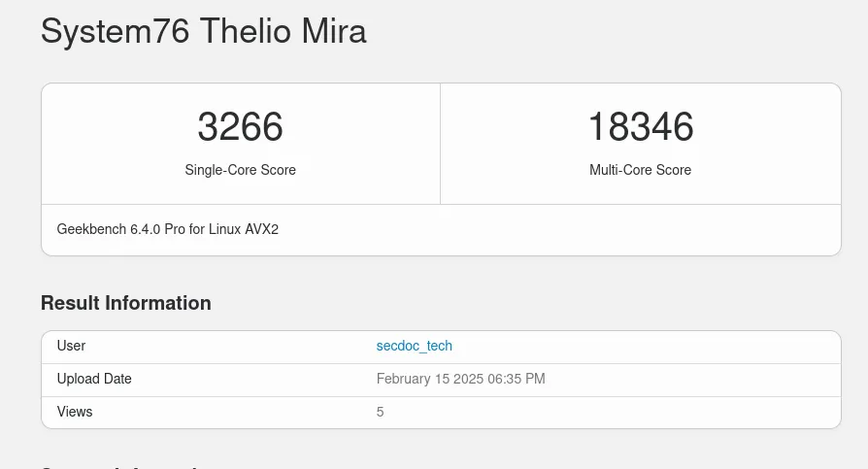This screenshot has width=868, height=469.
Task: Click the Upload Date field label
Action: 94,379
